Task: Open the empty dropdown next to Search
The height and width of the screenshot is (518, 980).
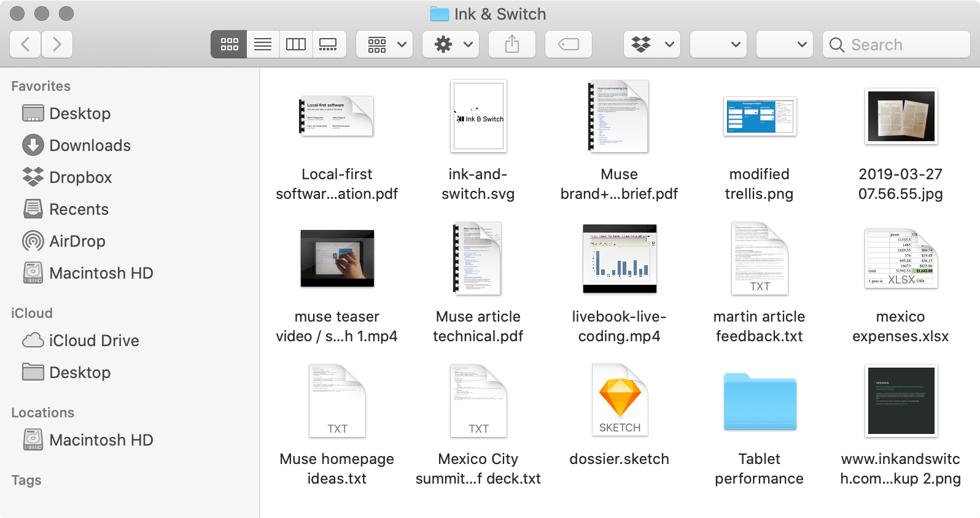Action: coord(785,44)
